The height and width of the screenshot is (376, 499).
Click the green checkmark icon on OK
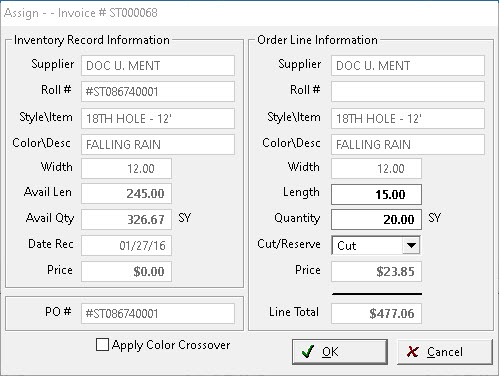coord(307,351)
